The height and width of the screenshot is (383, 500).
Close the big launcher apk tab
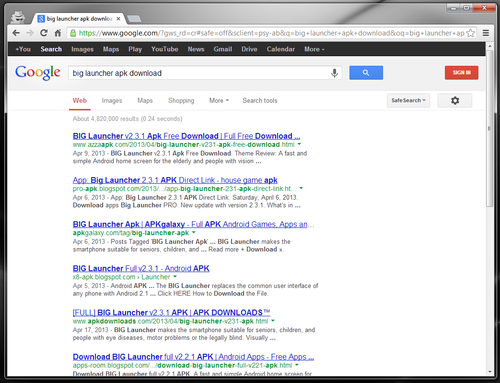[118, 19]
